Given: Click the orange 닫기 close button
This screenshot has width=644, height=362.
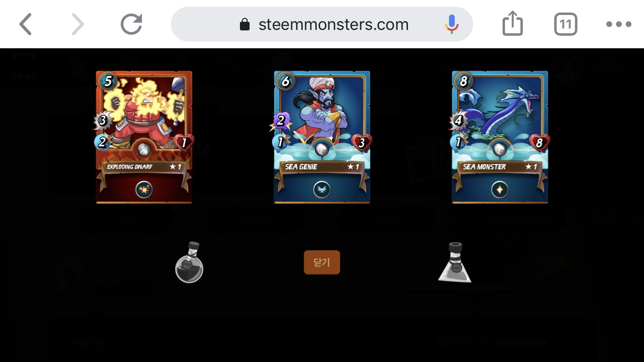Looking at the screenshot, I should click(x=322, y=262).
